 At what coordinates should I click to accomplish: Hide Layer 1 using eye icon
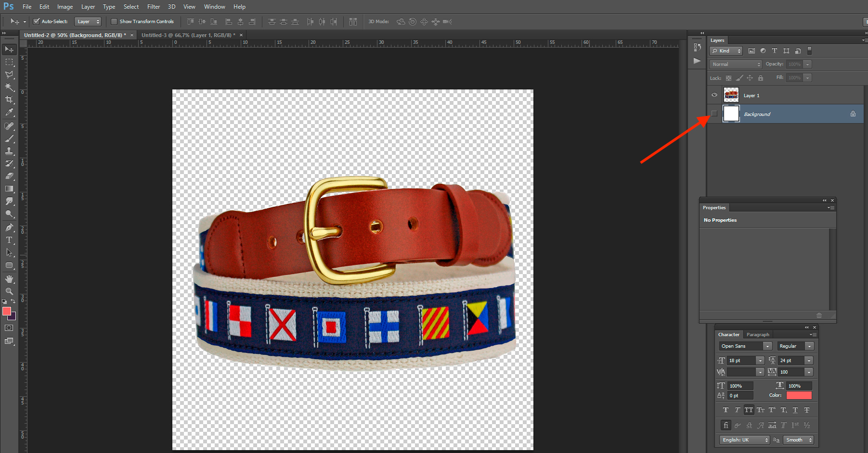tap(714, 95)
